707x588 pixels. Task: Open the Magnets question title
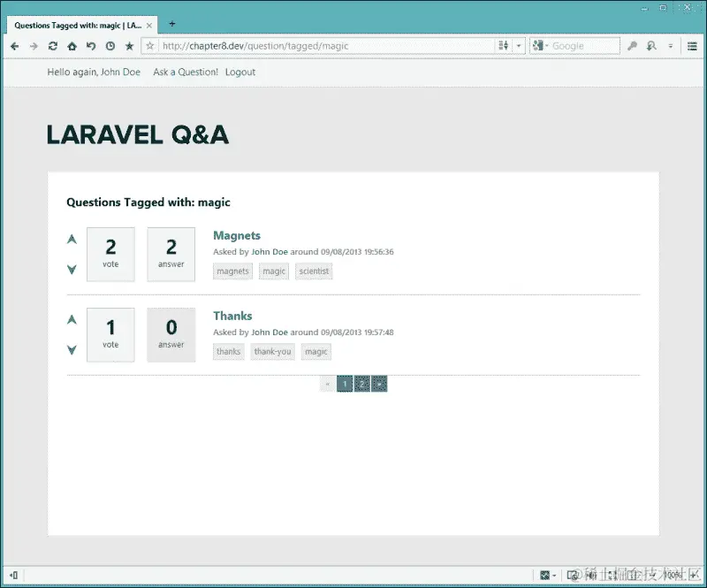pos(237,235)
